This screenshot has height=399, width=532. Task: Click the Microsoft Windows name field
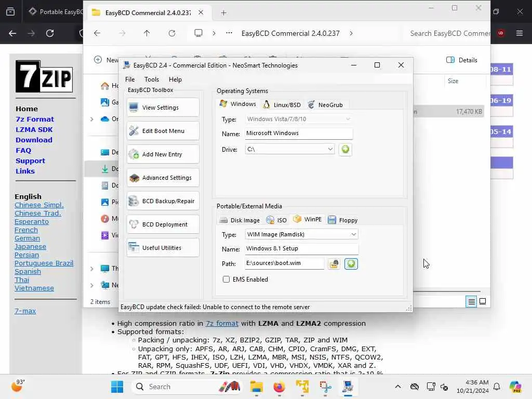point(299,134)
